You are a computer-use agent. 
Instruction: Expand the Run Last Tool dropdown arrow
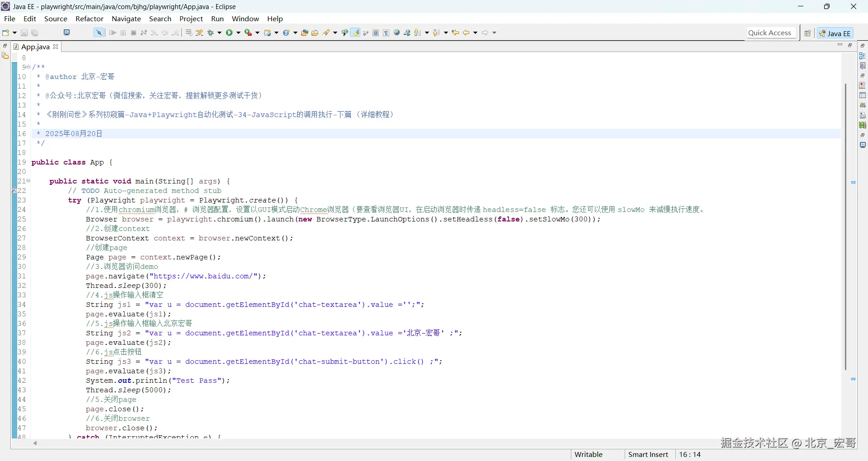coord(258,33)
